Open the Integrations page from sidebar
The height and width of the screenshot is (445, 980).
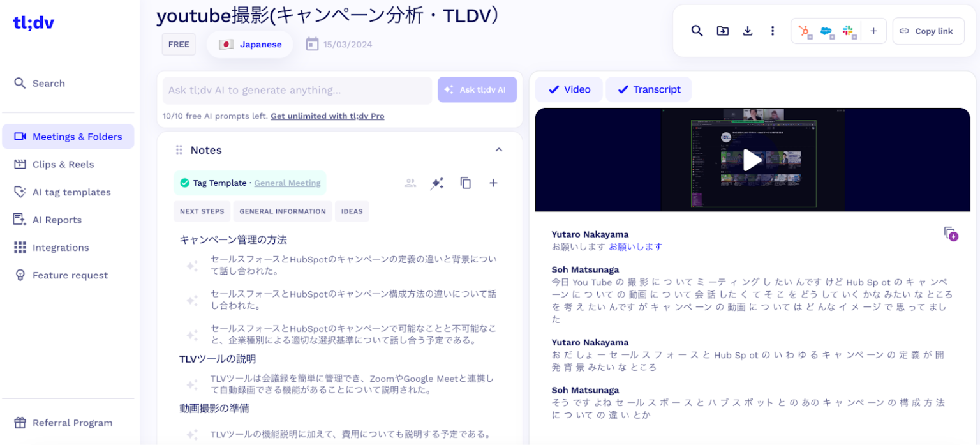[61, 247]
